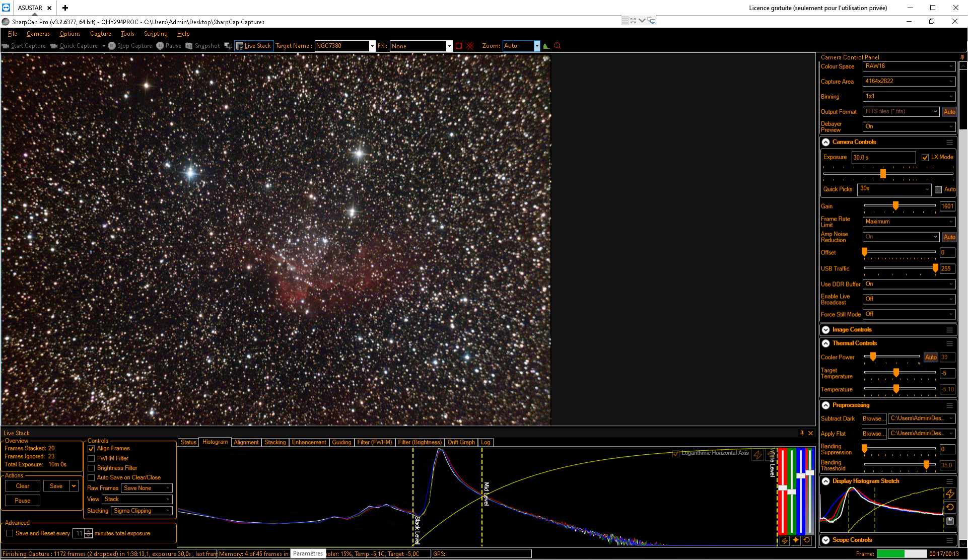
Task: Click the red reticule crosshair icon
Action: coord(470,46)
